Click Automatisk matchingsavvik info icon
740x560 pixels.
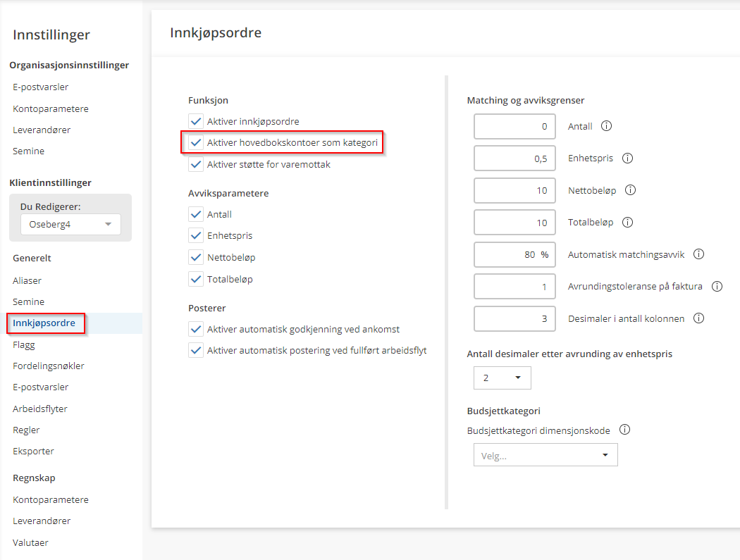coord(699,254)
